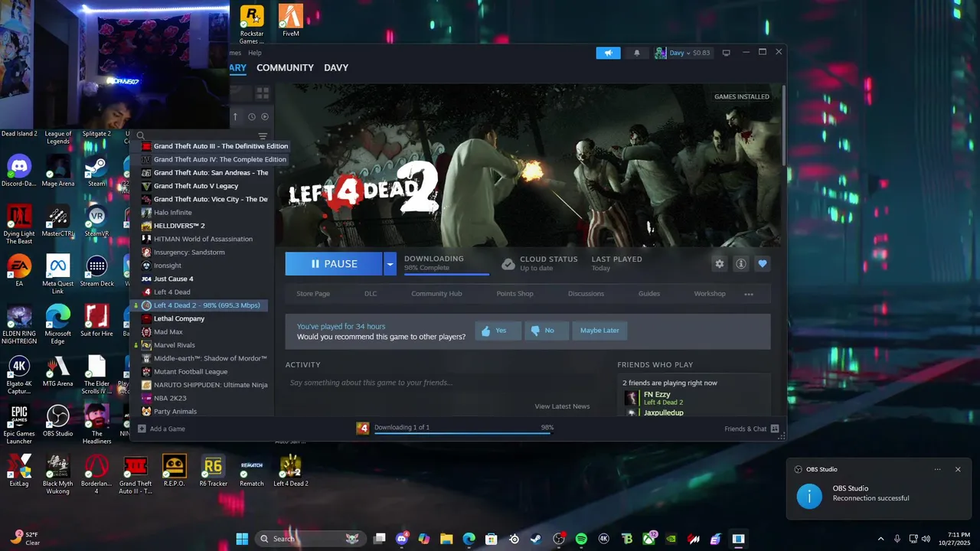Click the library sort arrow icon
The width and height of the screenshot is (980, 551).
pyautogui.click(x=235, y=116)
